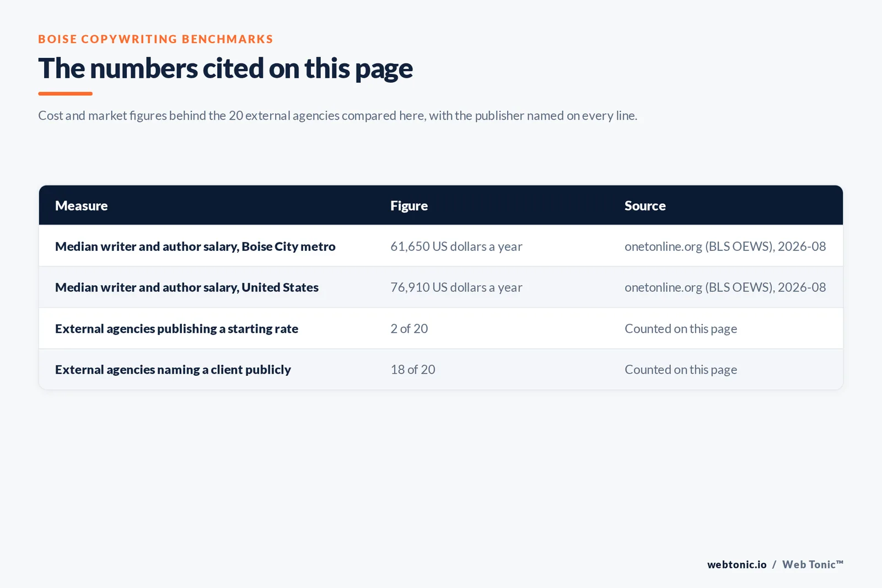Click the 2 of 20 figure
Image resolution: width=882 pixels, height=588 pixels.
409,328
